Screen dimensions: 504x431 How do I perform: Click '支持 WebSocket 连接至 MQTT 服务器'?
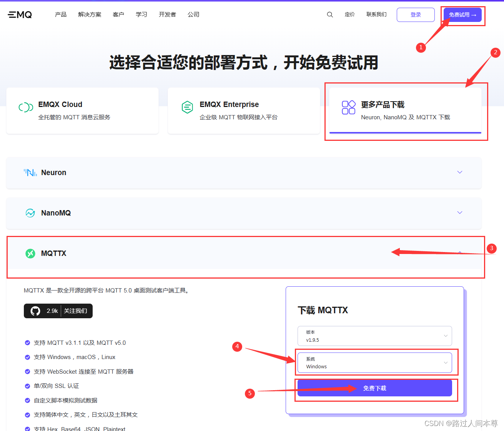(84, 371)
